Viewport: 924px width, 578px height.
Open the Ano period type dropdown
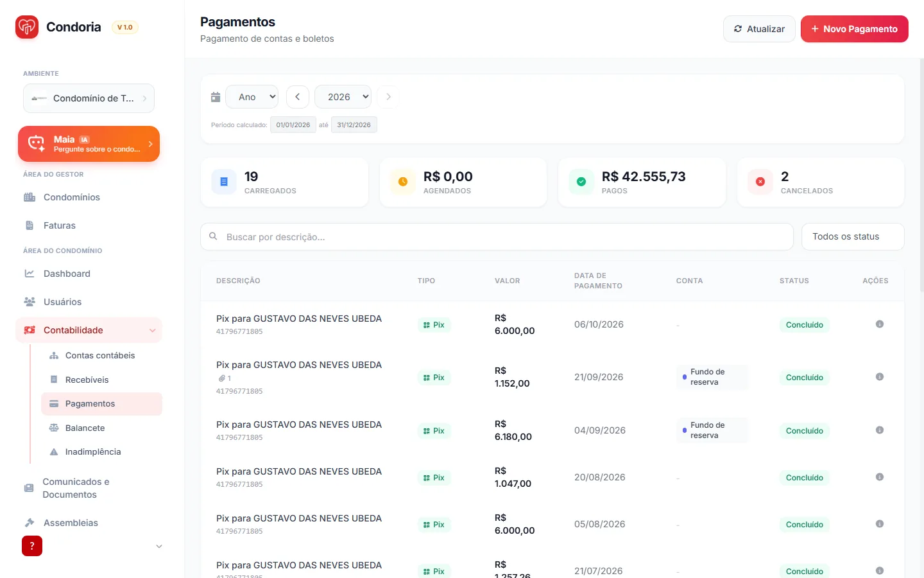click(252, 97)
